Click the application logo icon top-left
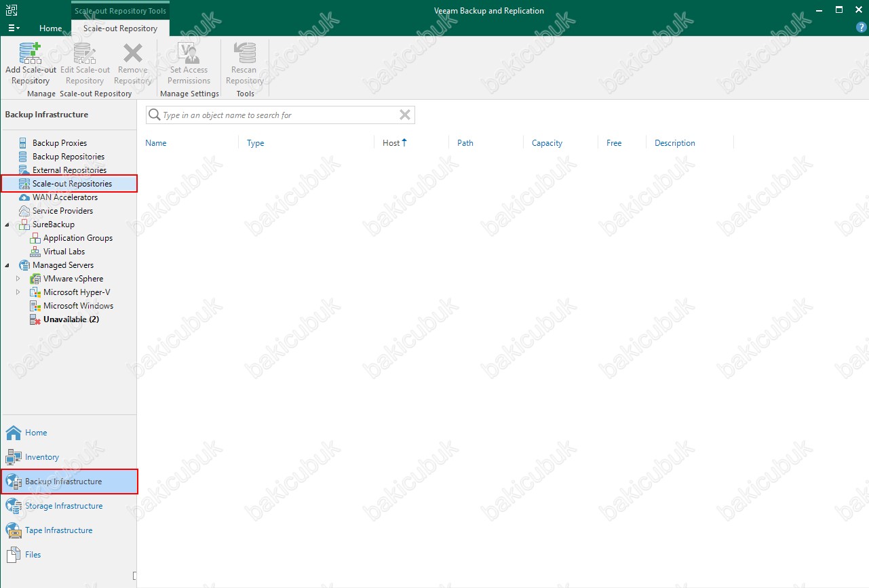This screenshot has width=869, height=588. pos(12,10)
